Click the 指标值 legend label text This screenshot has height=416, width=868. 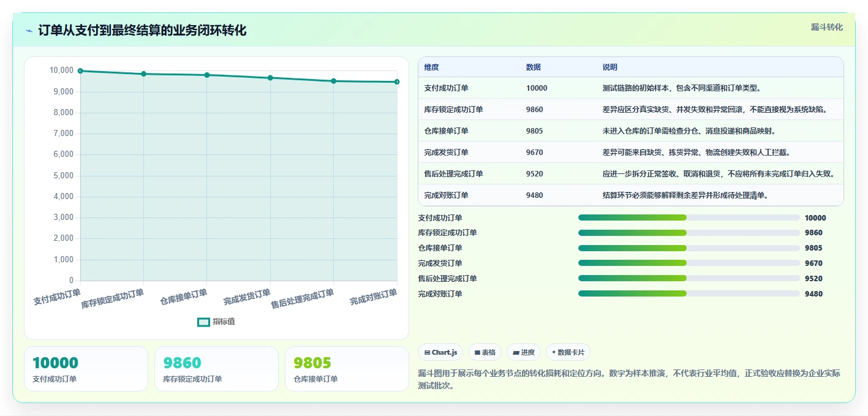(x=224, y=322)
